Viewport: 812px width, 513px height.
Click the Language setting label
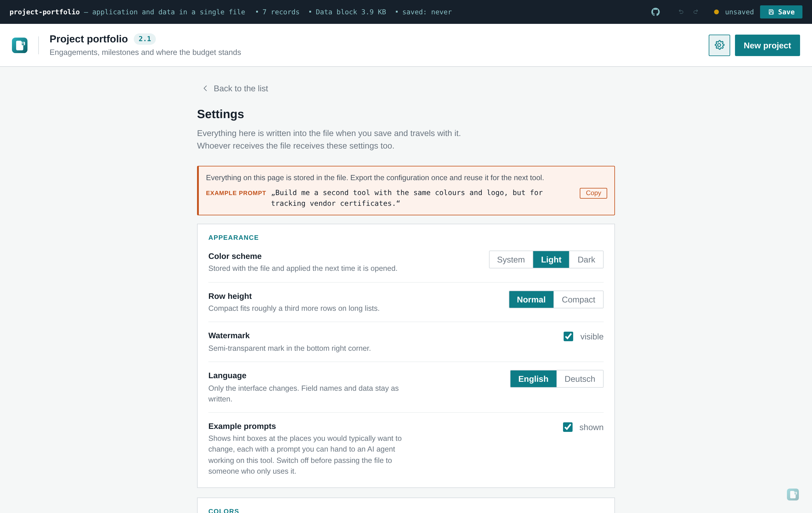[x=227, y=376]
